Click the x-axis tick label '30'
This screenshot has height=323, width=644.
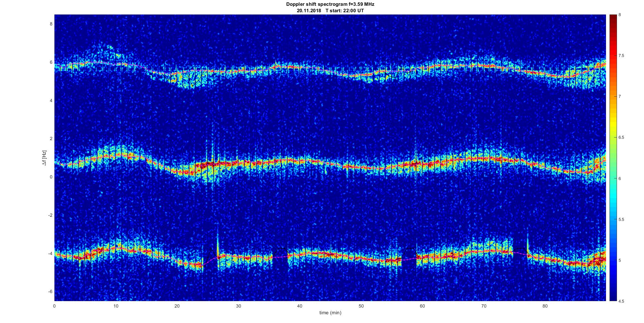238,306
